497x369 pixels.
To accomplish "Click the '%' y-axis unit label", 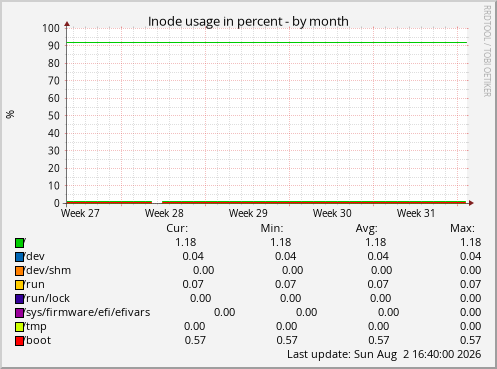I will 10,114.
